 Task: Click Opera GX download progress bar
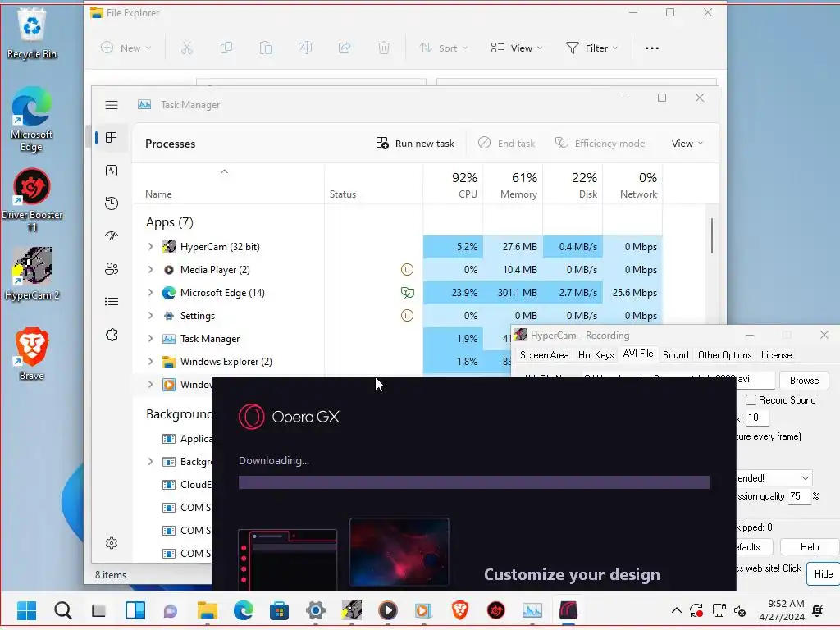coord(474,482)
